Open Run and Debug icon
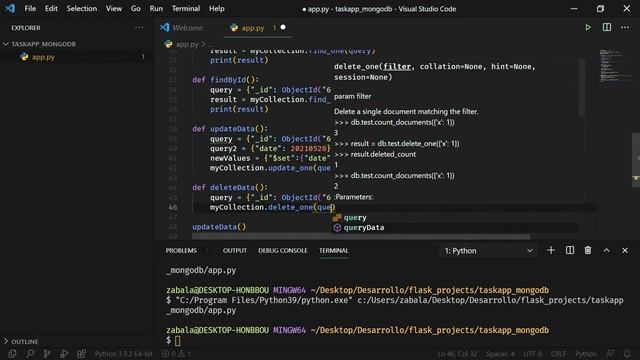Image resolution: width=640 pixels, height=360 pixels. pos(64,354)
